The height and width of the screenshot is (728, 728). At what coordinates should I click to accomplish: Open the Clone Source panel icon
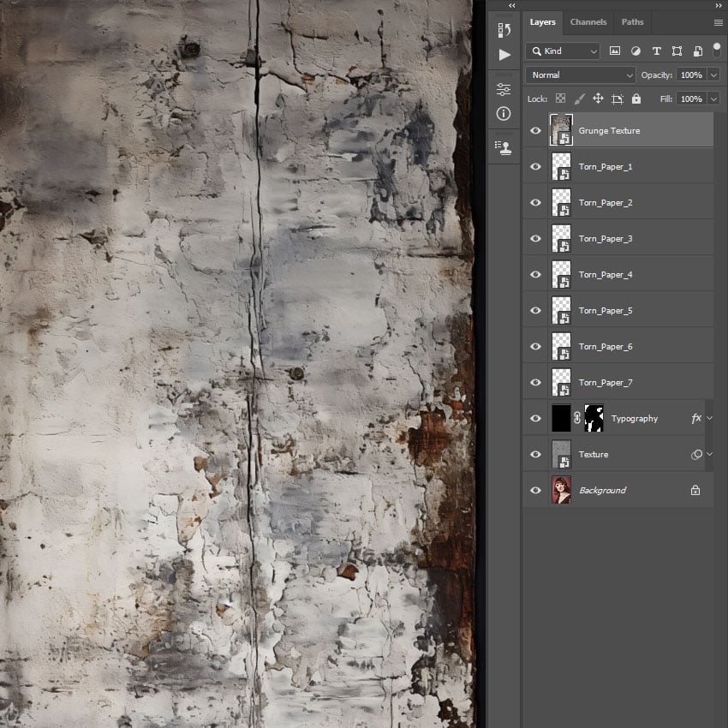pyautogui.click(x=504, y=147)
